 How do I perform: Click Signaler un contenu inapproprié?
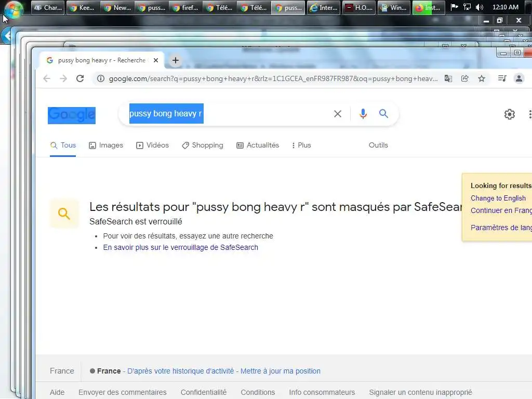click(x=420, y=392)
